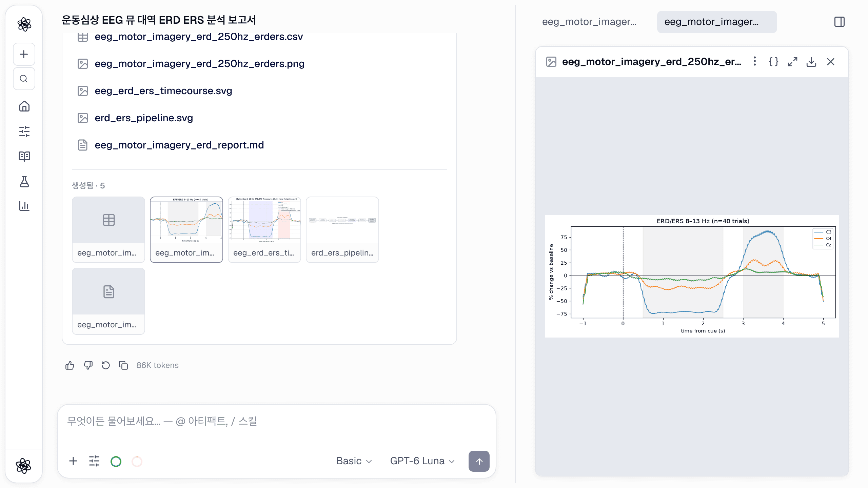The height and width of the screenshot is (488, 868).
Task: Click the faint orange circle indicator
Action: (x=137, y=461)
